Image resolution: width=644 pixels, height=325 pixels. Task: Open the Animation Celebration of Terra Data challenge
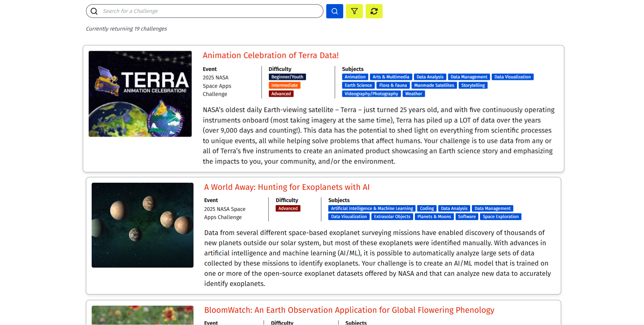click(x=271, y=55)
